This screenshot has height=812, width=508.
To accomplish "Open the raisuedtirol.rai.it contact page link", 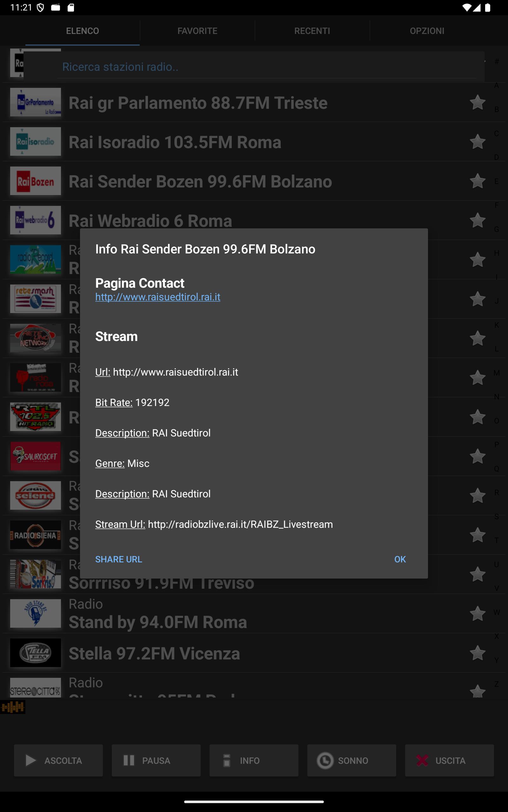I will click(x=157, y=297).
